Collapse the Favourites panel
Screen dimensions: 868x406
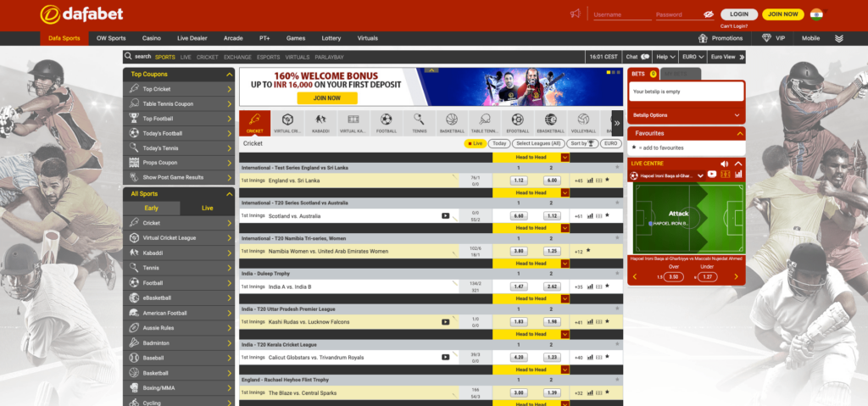[739, 133]
